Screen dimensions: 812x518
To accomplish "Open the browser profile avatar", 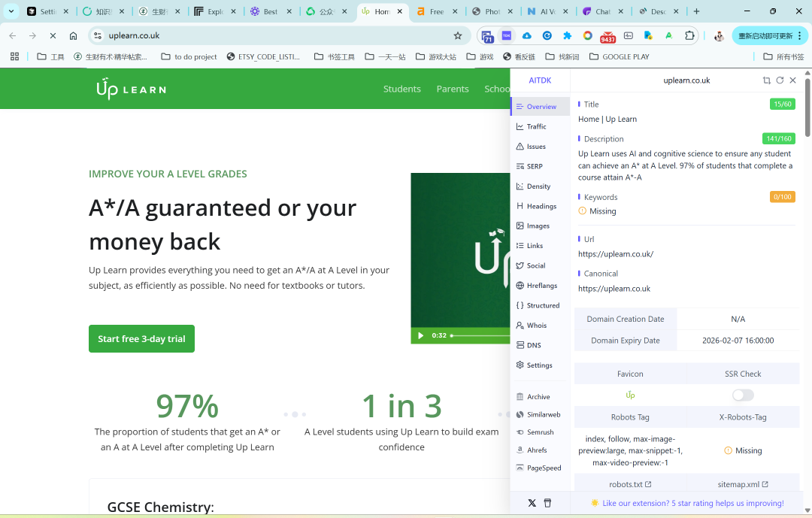I will (x=719, y=36).
